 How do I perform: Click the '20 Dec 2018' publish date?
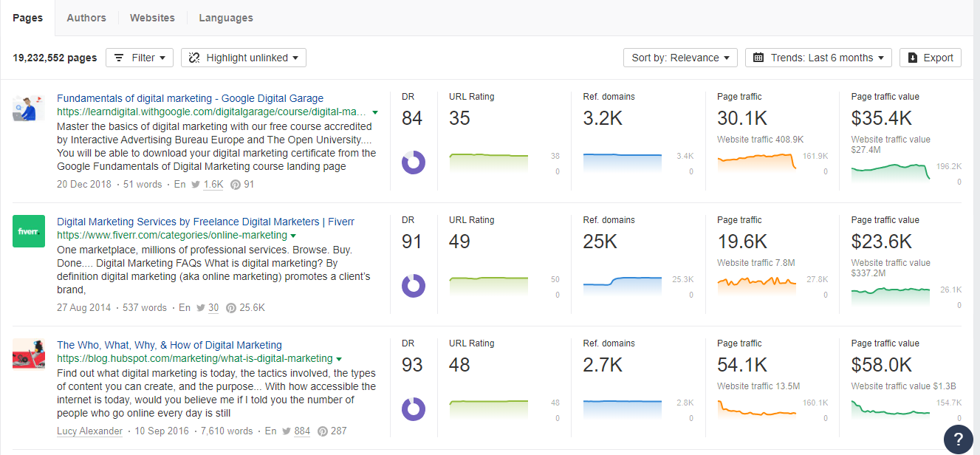coord(84,185)
